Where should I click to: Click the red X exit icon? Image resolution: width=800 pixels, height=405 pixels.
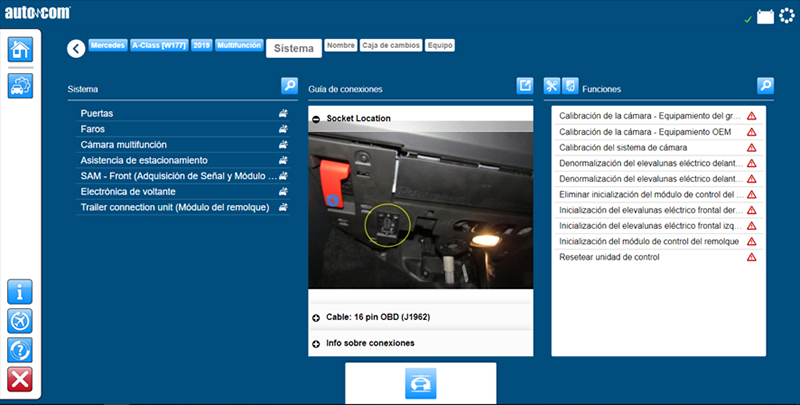[x=20, y=379]
